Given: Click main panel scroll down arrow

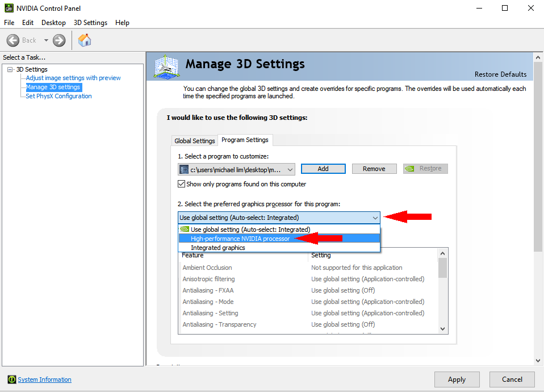Looking at the screenshot, I should click(538, 361).
